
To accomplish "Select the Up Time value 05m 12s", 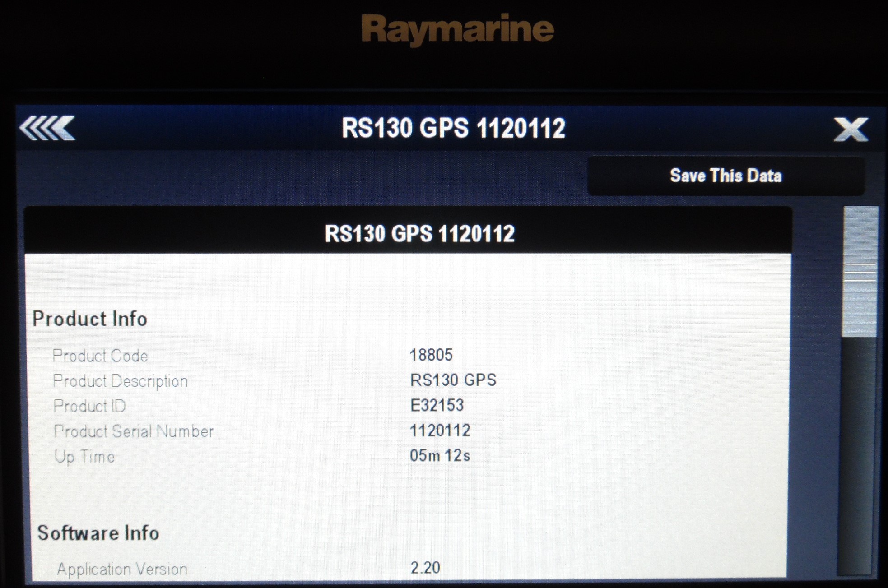I will pos(440,456).
